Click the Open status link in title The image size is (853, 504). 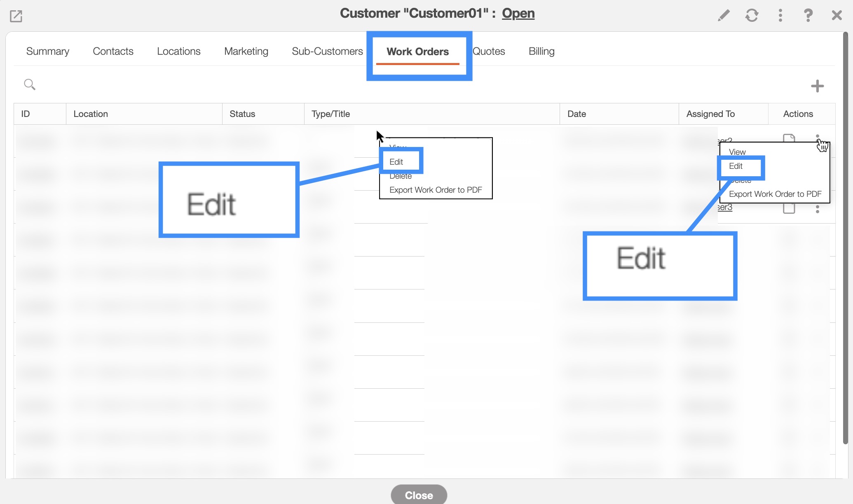[518, 14]
